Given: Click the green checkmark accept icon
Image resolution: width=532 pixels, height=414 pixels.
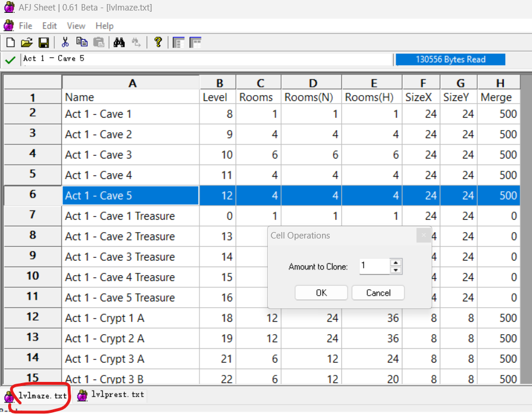Looking at the screenshot, I should pyautogui.click(x=10, y=60).
